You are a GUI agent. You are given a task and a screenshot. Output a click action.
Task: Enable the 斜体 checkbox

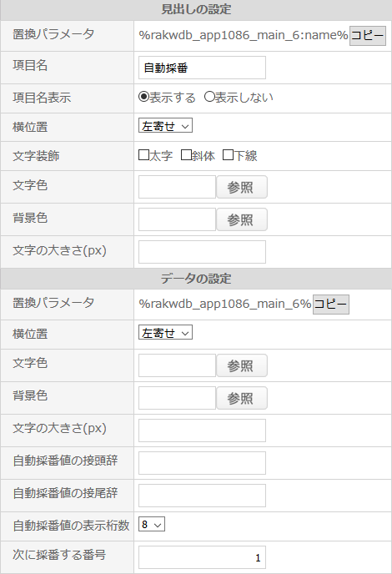click(186, 155)
